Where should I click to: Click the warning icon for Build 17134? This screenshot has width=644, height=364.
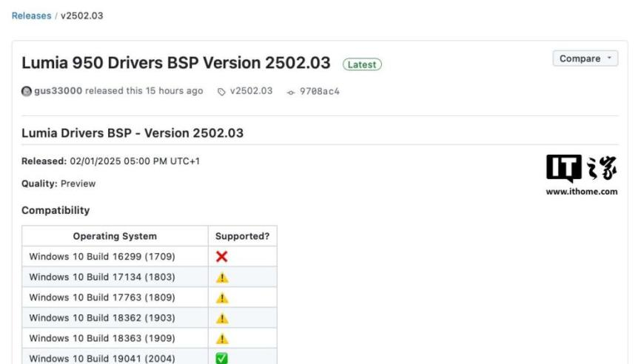[x=222, y=277]
